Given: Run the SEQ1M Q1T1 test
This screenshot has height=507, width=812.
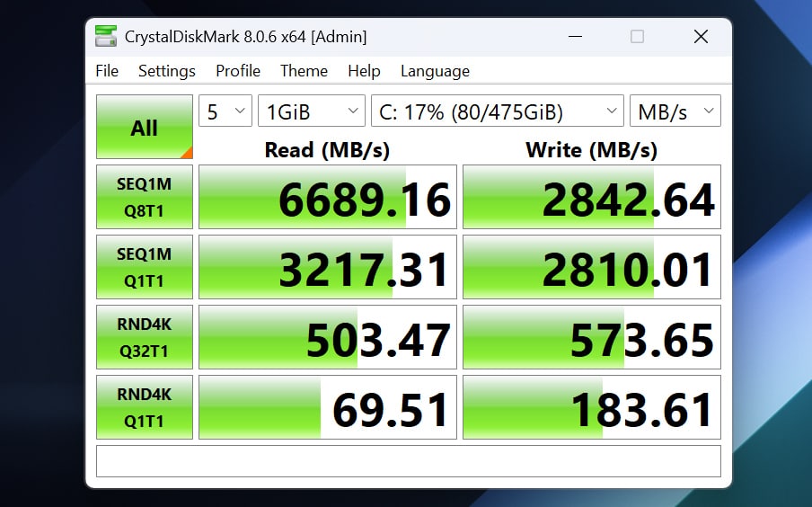Looking at the screenshot, I should point(145,267).
